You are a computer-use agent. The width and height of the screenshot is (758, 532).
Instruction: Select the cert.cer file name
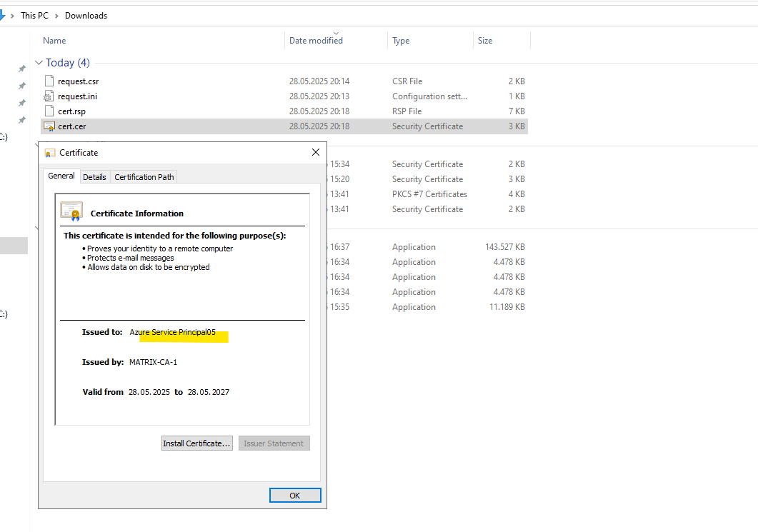click(72, 126)
